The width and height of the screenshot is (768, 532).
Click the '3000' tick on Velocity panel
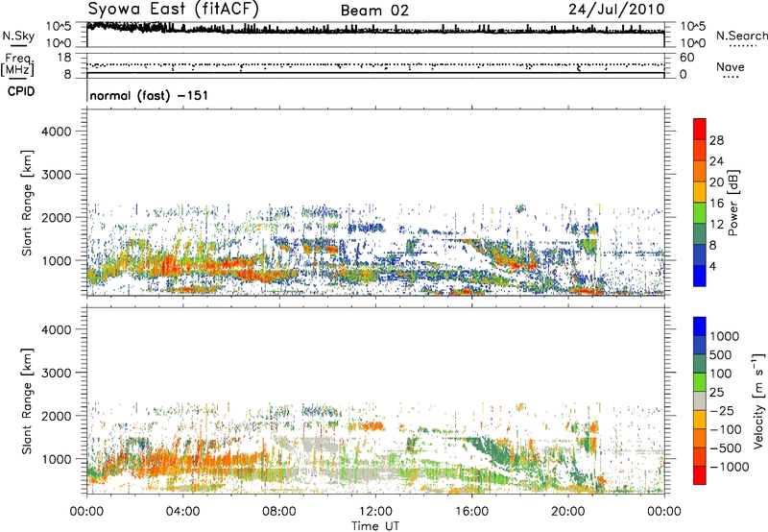point(56,373)
